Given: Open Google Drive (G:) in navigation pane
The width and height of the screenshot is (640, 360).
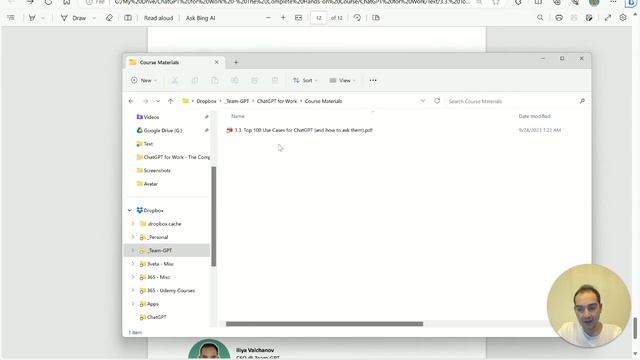Looking at the screenshot, I should pos(162,131).
